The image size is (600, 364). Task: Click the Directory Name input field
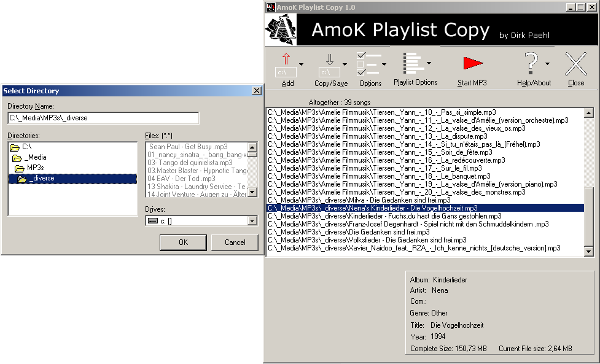tap(103, 118)
